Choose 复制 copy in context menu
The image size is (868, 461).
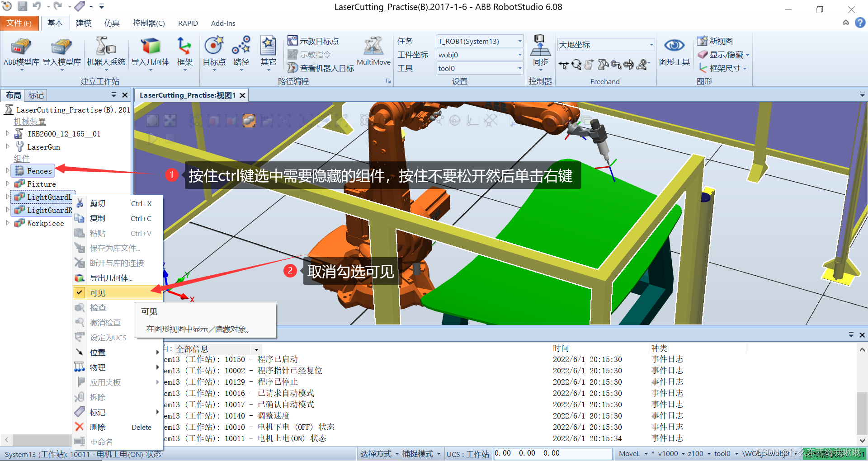pyautogui.click(x=118, y=218)
